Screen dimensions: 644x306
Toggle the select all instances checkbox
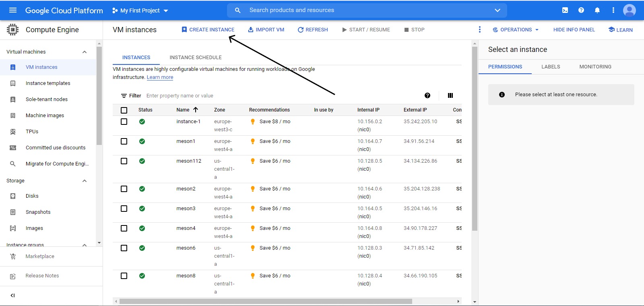124,110
